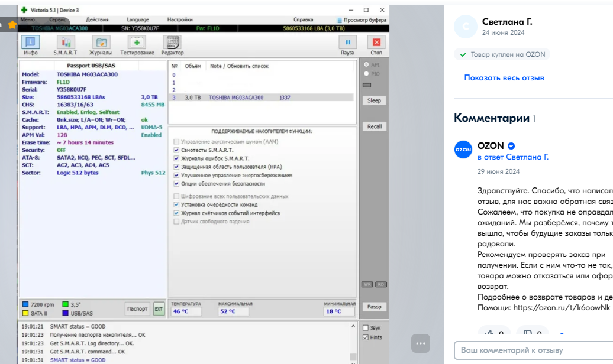613x364 pixels.
Task: Open the Журналы toolbar icon
Action: click(x=101, y=44)
